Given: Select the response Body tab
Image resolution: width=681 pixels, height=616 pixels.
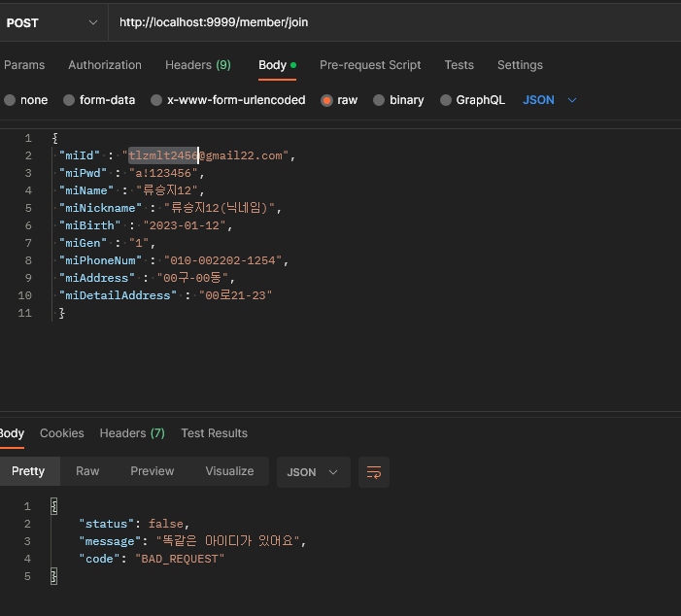Looking at the screenshot, I should (x=12, y=433).
